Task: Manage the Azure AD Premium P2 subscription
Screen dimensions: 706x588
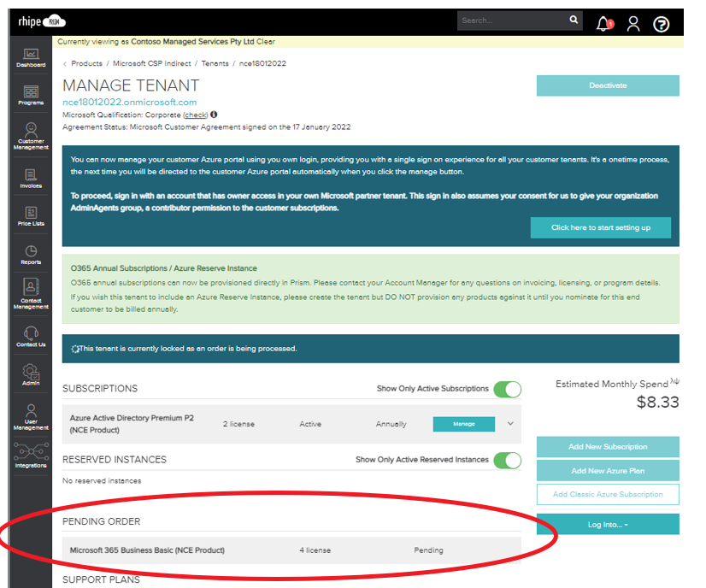Action: [x=464, y=424]
